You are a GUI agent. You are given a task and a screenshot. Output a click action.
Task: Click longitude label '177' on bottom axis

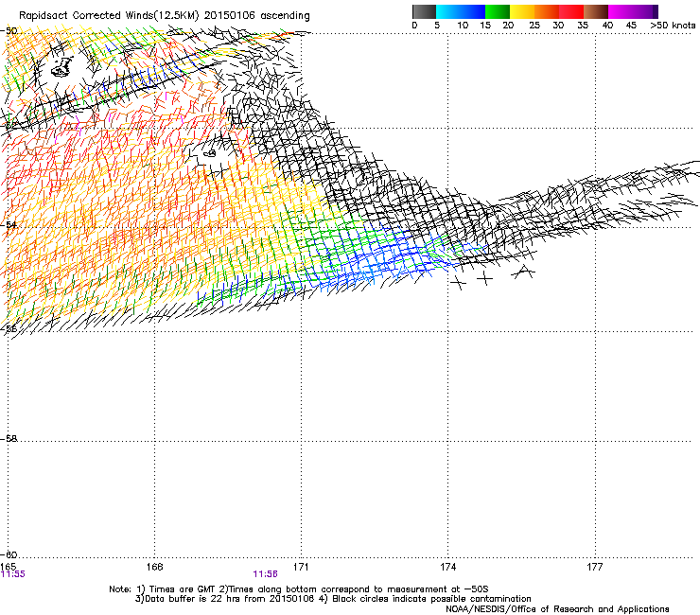[x=595, y=567]
